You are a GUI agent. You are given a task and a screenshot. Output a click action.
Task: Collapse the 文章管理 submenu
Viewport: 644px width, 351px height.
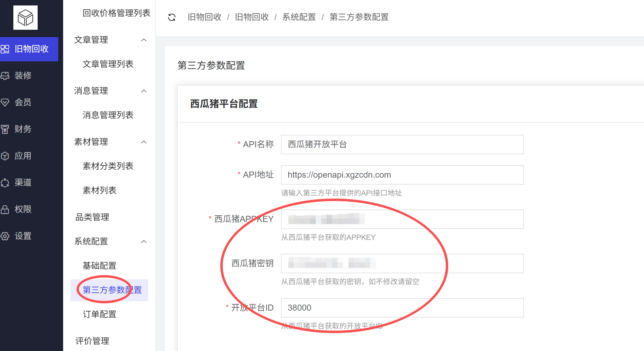[x=144, y=40]
